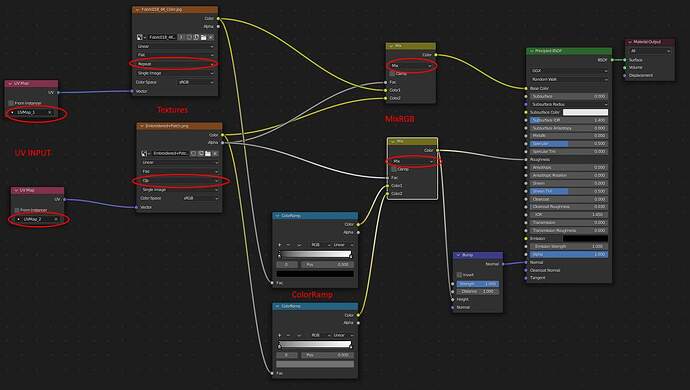Open GGX distribution dropdown in Principled BSDF

click(x=569, y=70)
